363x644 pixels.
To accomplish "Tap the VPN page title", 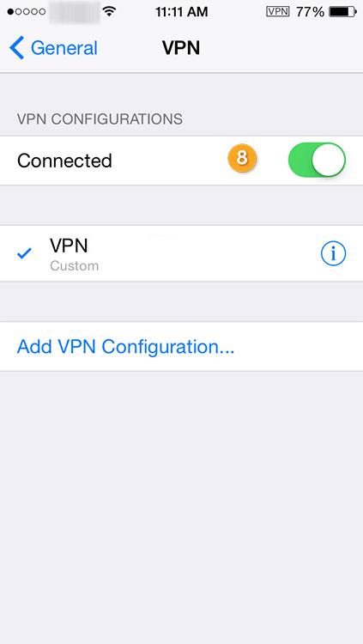I will pos(181,48).
